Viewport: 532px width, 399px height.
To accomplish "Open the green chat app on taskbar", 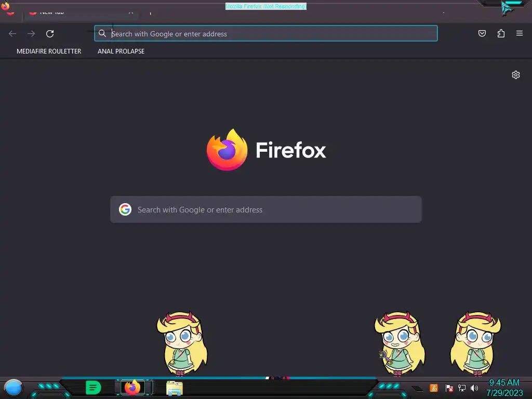I will point(94,388).
